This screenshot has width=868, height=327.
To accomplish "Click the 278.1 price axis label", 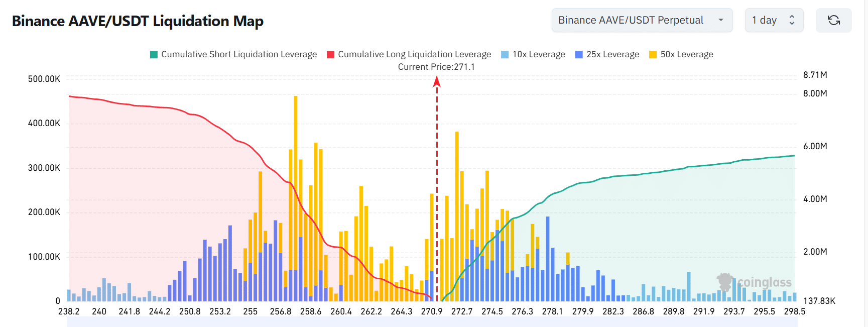I will click(553, 311).
